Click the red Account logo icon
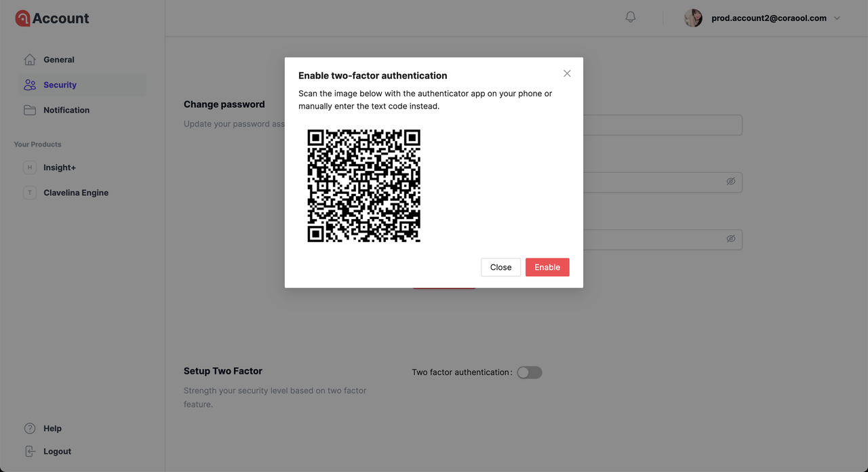Viewport: 868px width, 472px height. pyautogui.click(x=22, y=18)
